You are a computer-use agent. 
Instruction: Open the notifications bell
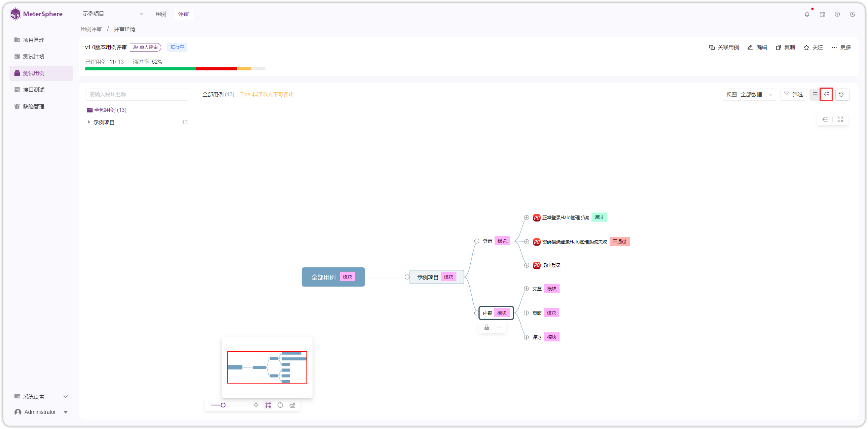coord(807,14)
